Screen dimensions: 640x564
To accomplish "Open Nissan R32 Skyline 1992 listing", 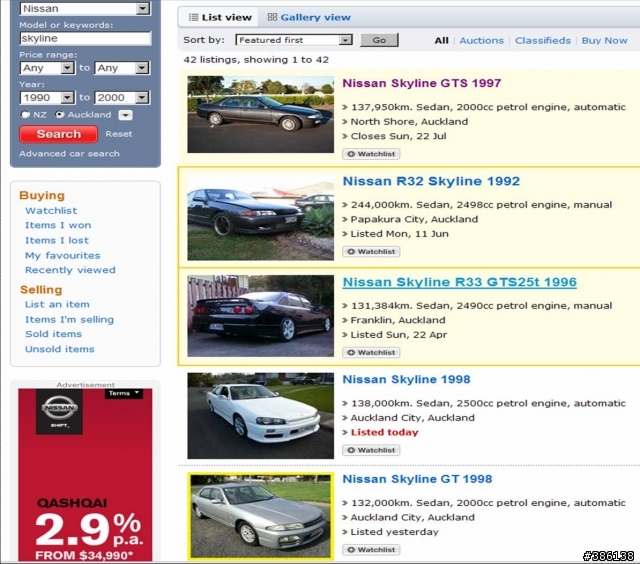I will [431, 181].
